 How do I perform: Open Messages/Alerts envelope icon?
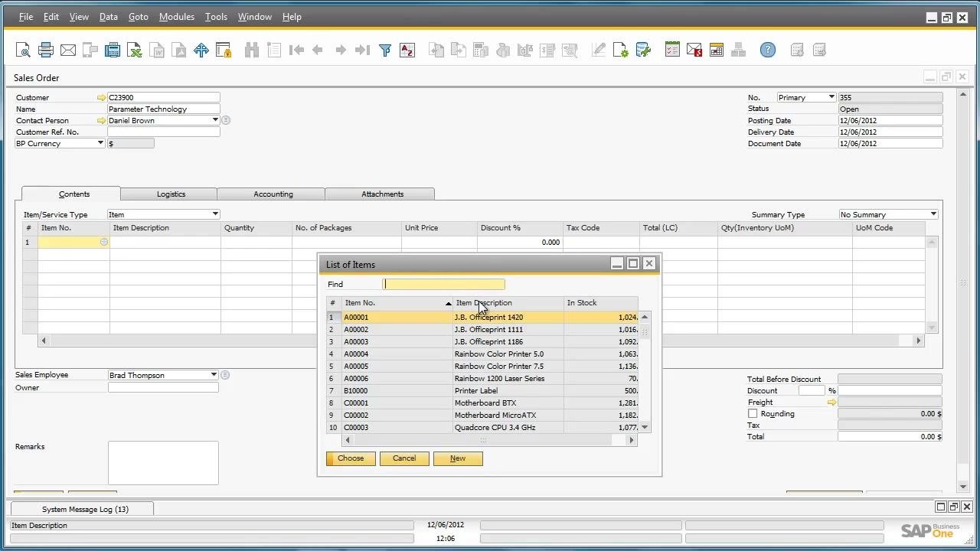click(694, 51)
